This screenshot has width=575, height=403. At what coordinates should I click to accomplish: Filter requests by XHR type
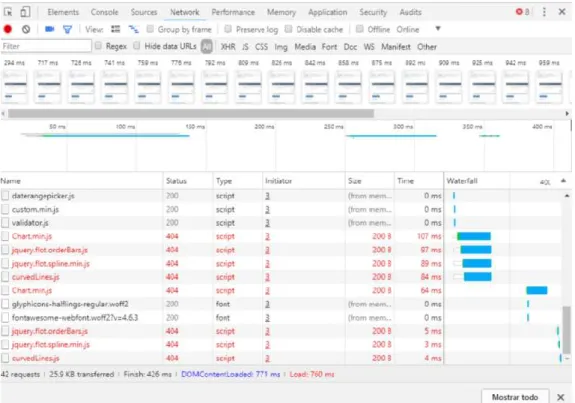click(x=228, y=47)
